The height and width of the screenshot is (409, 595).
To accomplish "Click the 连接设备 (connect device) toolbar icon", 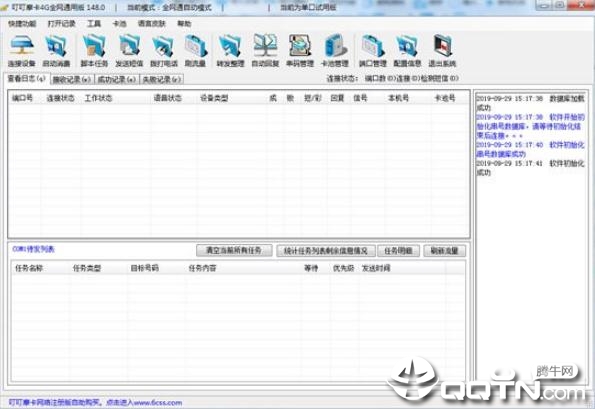I will (x=22, y=51).
